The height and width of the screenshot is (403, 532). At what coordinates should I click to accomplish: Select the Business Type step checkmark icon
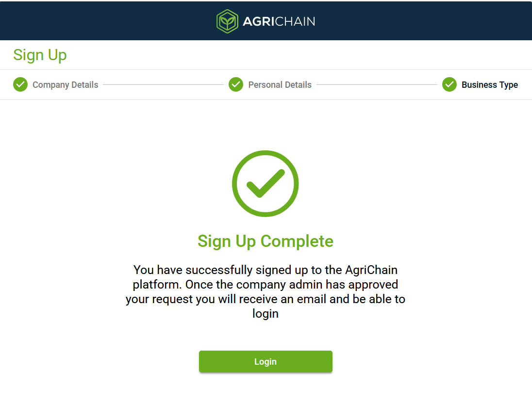(449, 84)
